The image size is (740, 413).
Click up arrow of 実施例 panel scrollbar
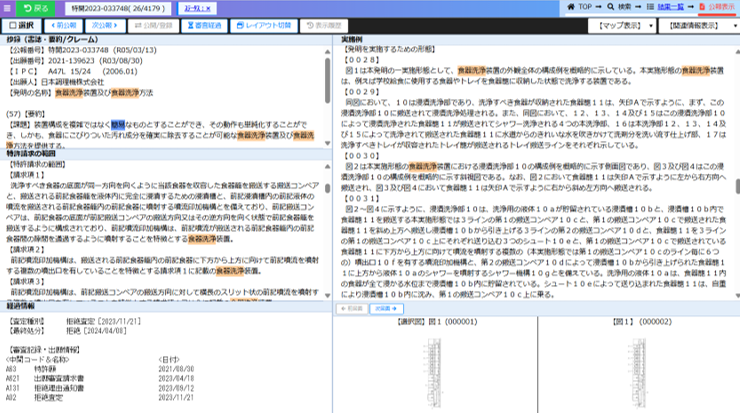click(737, 51)
